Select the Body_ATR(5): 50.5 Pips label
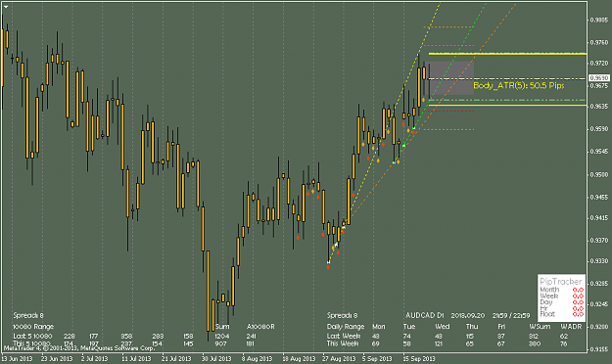Screen dimensions: 612x364 (519, 85)
